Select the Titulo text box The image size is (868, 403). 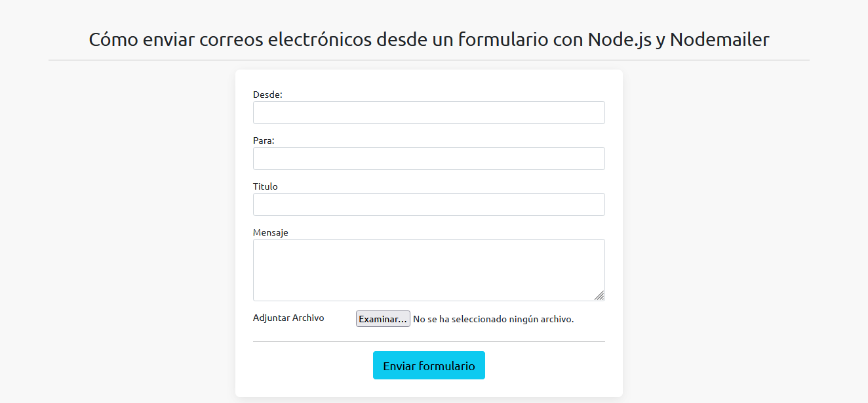[x=429, y=205]
